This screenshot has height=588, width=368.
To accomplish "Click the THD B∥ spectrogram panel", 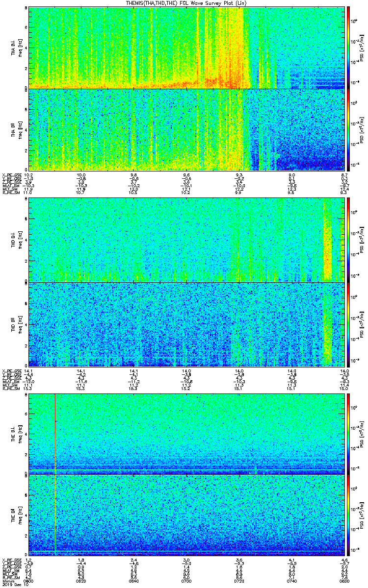I will 186,324.
